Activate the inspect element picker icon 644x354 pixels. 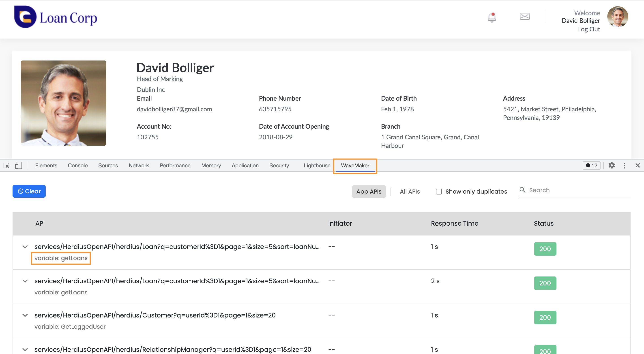pos(7,165)
